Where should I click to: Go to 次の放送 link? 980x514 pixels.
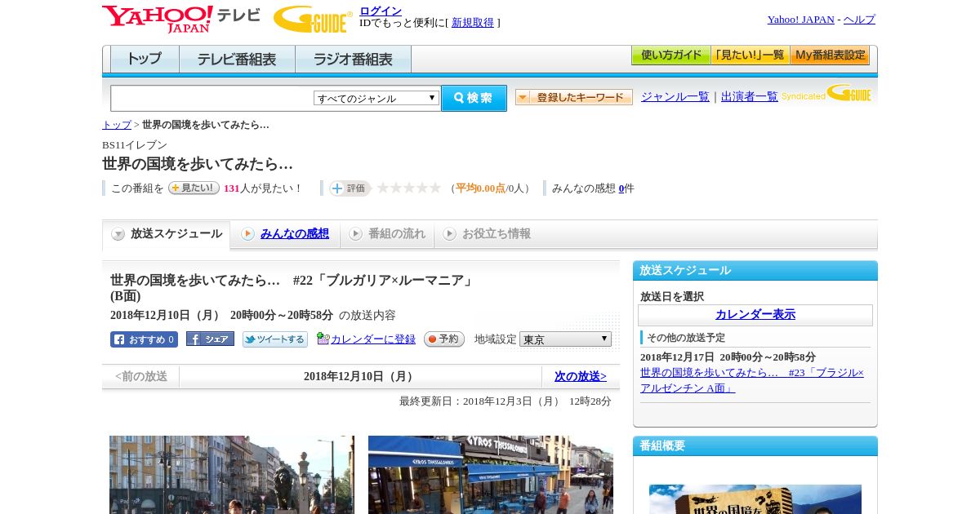click(581, 377)
